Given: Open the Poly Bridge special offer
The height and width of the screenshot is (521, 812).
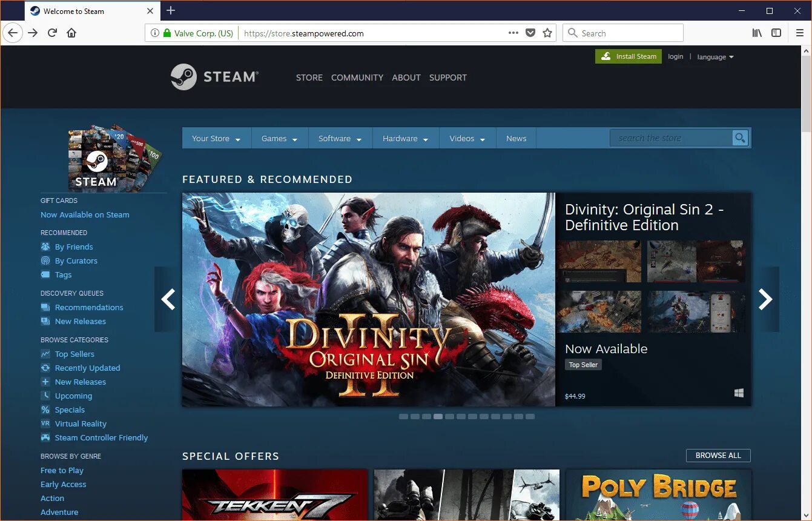Looking at the screenshot, I should pos(659,494).
